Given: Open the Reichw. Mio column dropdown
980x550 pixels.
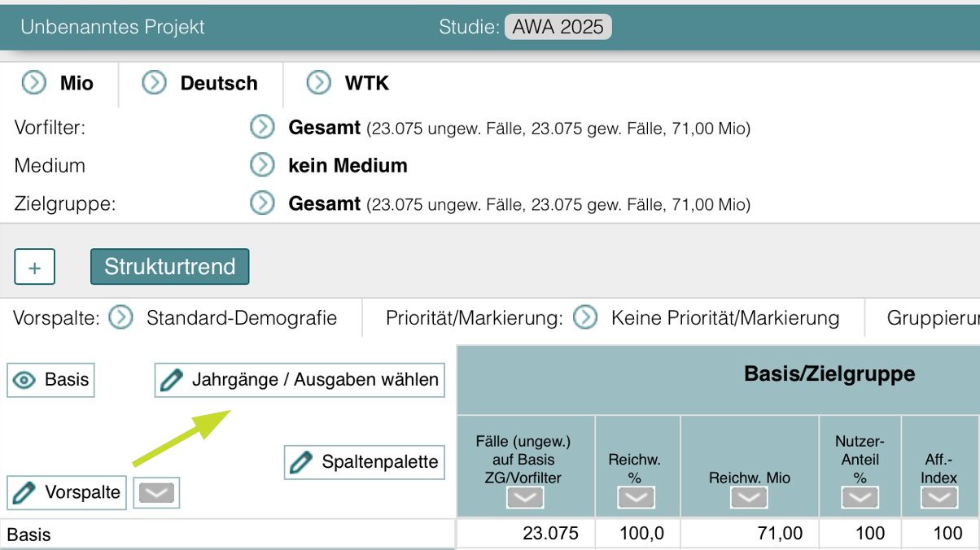Looking at the screenshot, I should tap(749, 496).
